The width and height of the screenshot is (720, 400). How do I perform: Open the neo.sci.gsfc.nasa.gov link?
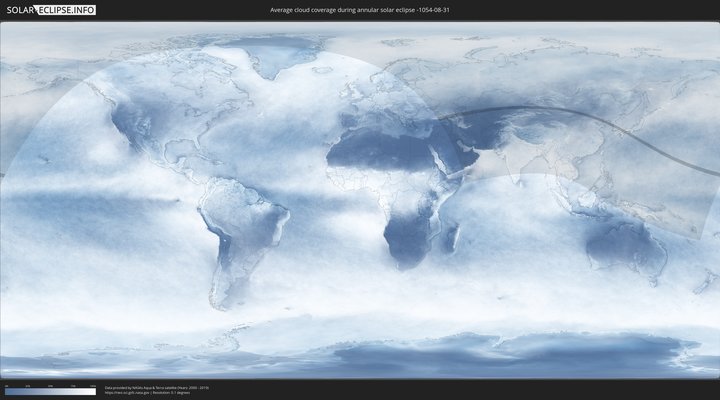click(x=124, y=392)
